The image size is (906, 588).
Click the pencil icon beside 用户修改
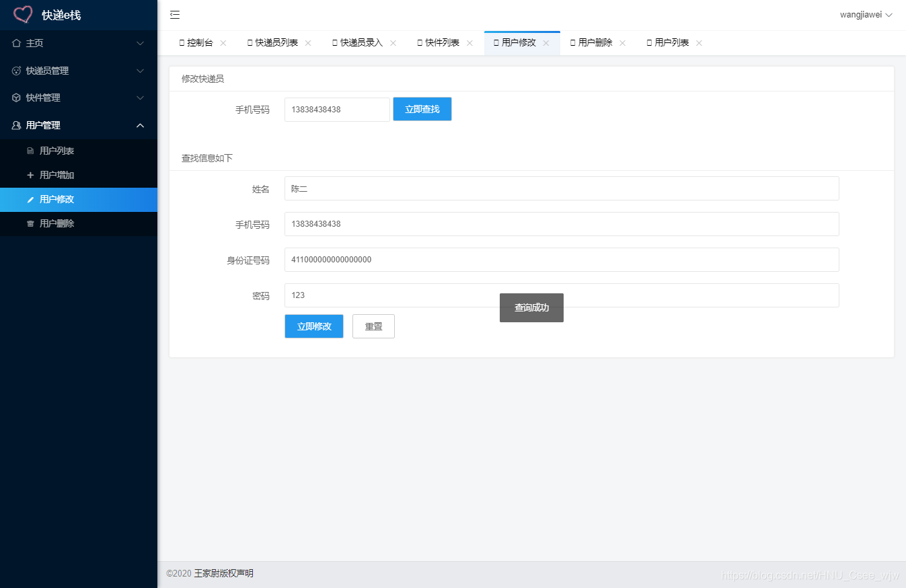point(30,200)
